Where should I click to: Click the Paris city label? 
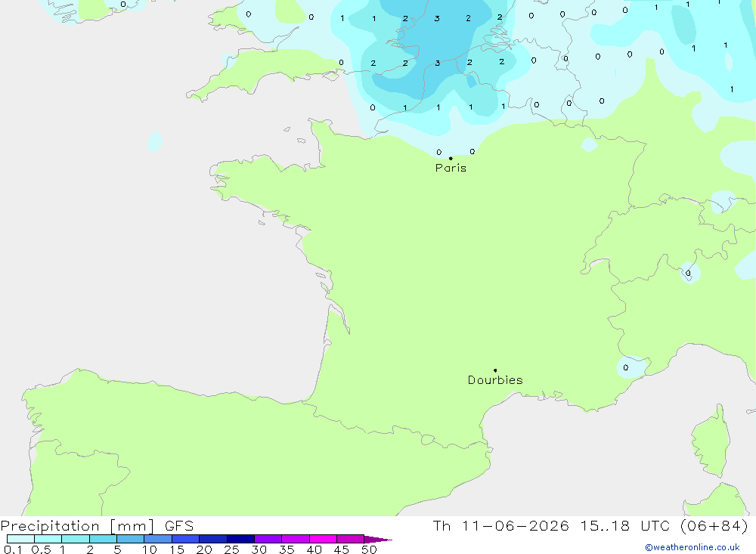(x=451, y=168)
